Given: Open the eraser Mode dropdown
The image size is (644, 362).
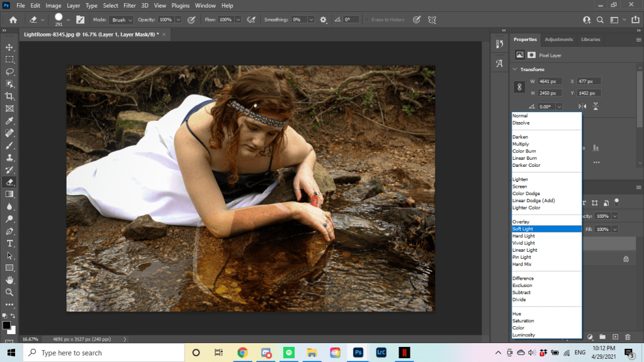Looking at the screenshot, I should 121,20.
